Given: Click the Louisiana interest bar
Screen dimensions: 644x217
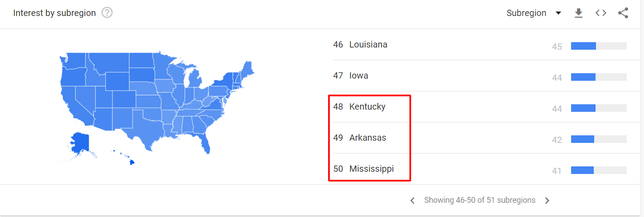Looking at the screenshot, I should coord(599,46).
